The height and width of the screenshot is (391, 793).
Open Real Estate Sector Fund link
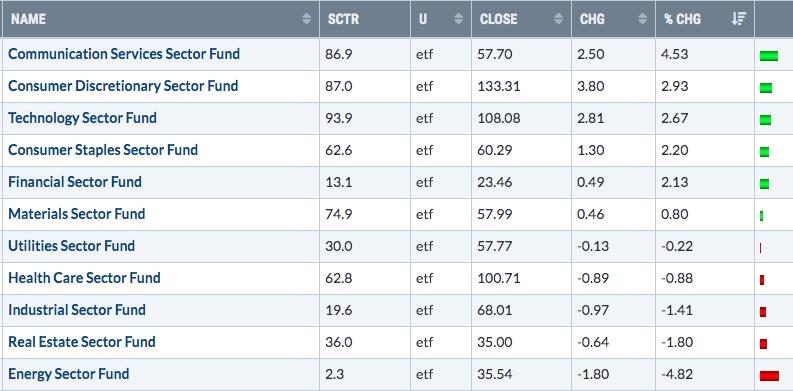(x=81, y=341)
